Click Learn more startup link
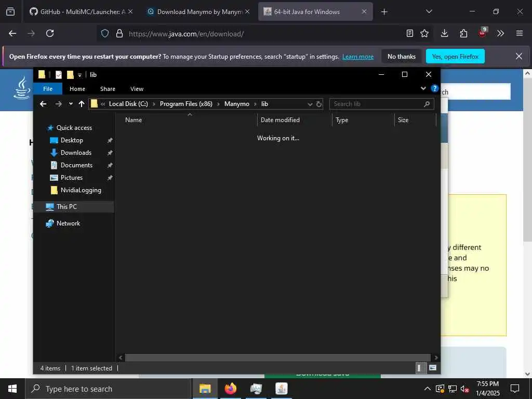Image resolution: width=532 pixels, height=399 pixels. [358, 57]
